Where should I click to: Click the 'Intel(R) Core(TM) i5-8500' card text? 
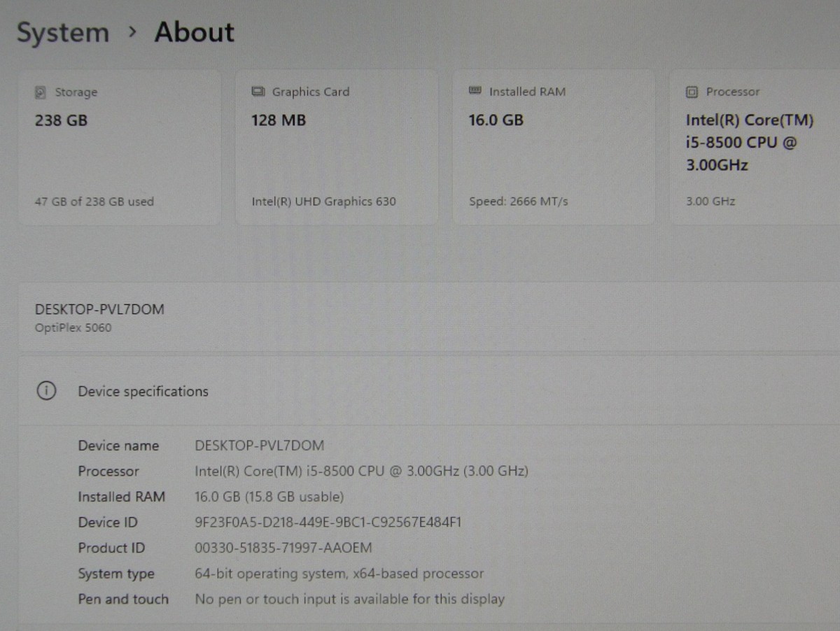point(750,143)
